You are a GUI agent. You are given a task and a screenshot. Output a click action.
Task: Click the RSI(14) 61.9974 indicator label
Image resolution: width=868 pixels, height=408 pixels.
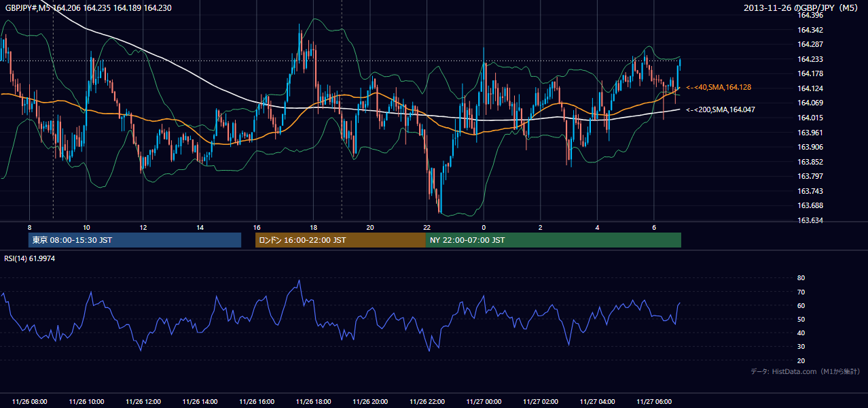tap(30, 258)
